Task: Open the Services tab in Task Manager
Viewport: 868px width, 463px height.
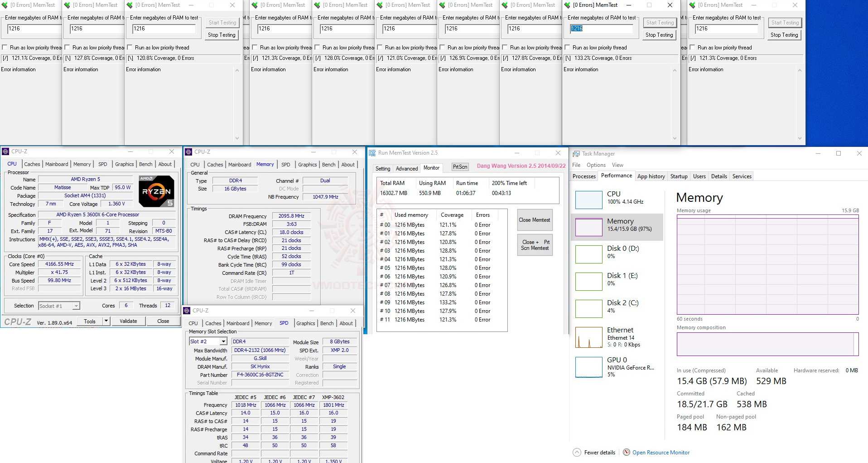Action: point(742,176)
